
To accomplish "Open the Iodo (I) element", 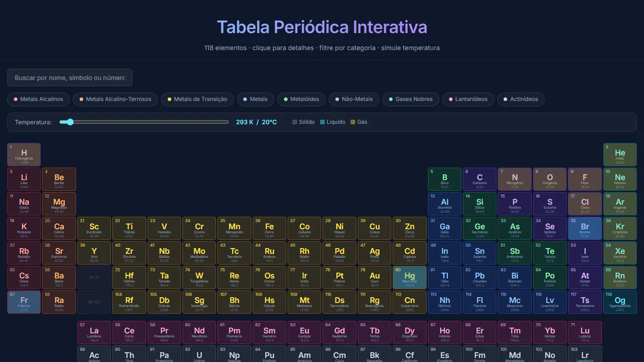I will (585, 253).
